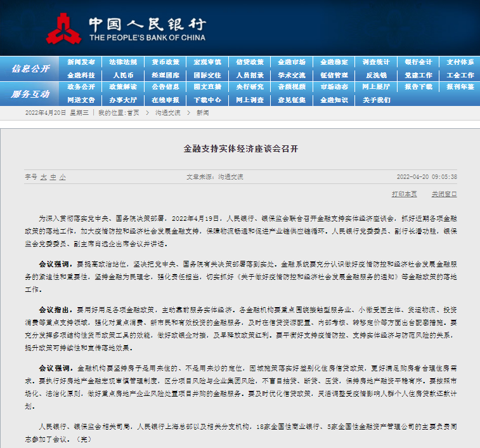Screen dimensions: 480x448
Task: Click the date text 2022年4月20日 星期三
Action: tap(57, 113)
